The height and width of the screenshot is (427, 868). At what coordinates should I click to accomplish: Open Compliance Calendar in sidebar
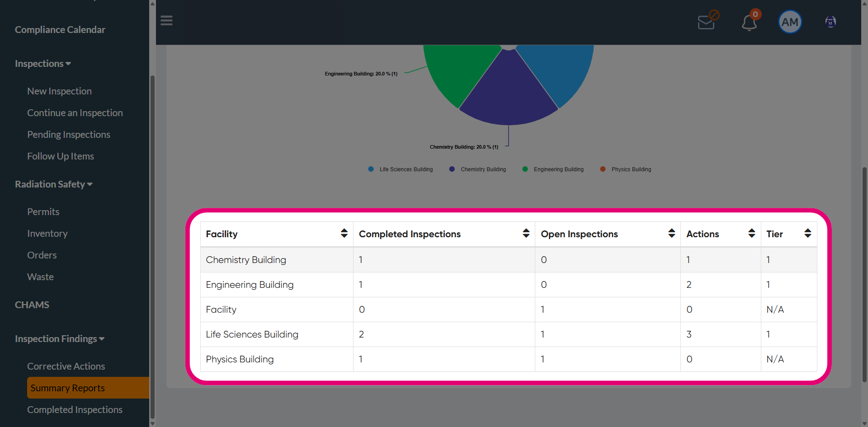(x=60, y=30)
